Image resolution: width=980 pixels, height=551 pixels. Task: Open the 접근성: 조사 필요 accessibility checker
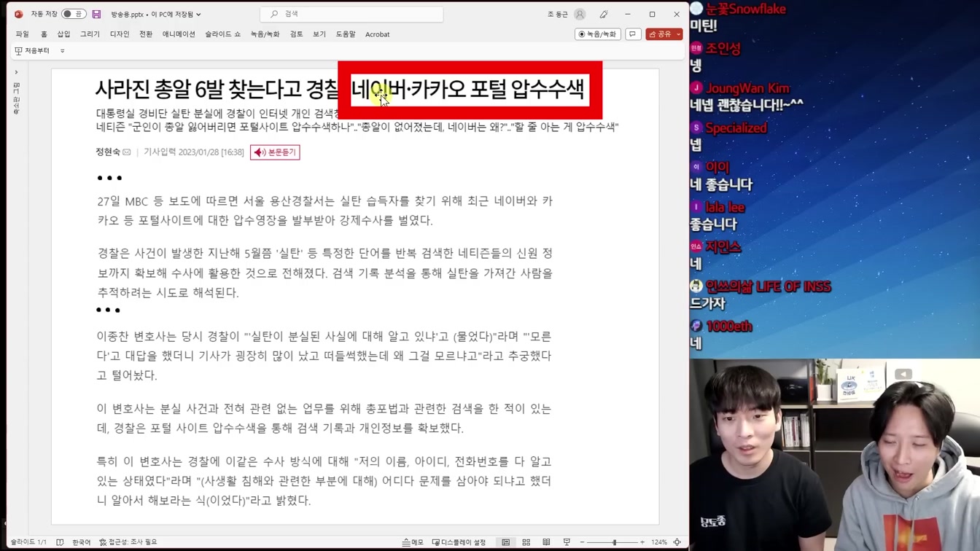(x=128, y=542)
